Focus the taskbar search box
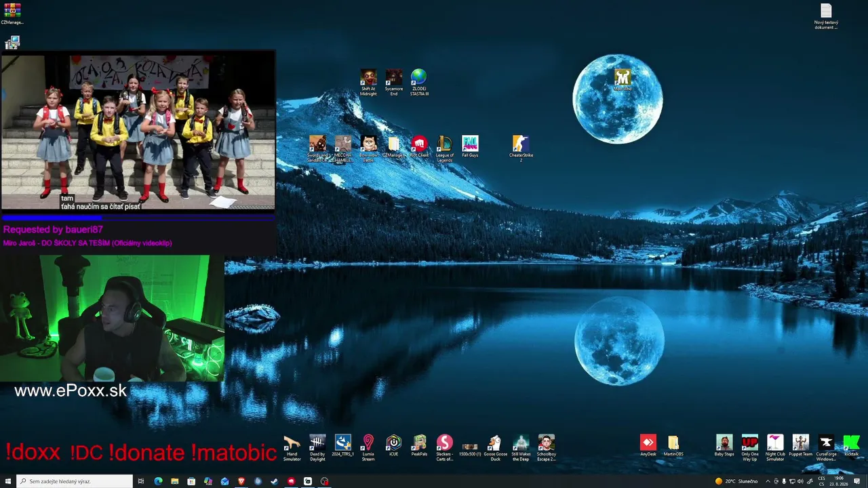Image resolution: width=868 pixels, height=488 pixels. [74, 481]
